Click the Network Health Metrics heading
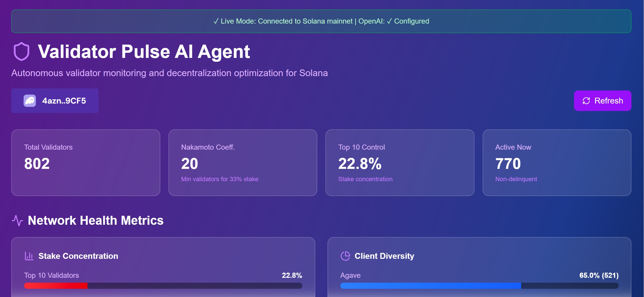644x297 pixels. 96,220
